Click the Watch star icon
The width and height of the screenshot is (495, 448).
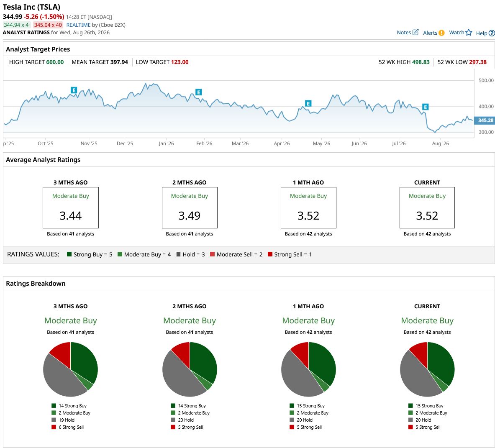[469, 33]
